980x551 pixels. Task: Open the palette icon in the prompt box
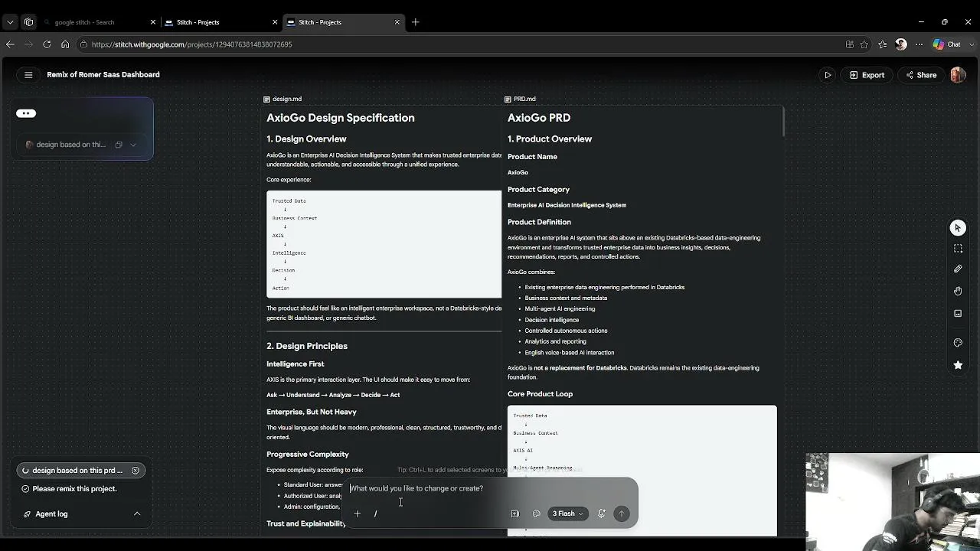[536, 514]
